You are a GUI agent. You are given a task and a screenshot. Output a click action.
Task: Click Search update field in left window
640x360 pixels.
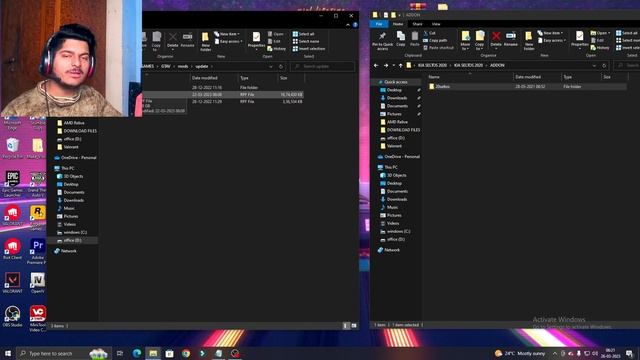pos(322,66)
